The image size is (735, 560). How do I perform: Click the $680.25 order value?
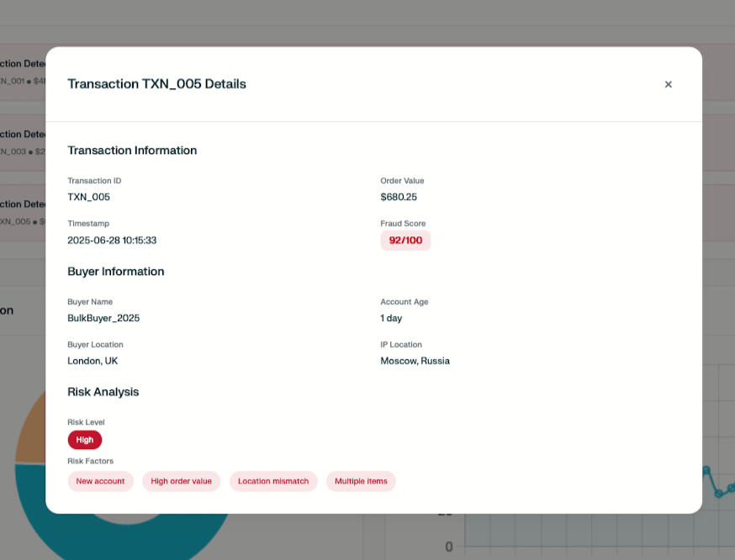coord(399,197)
